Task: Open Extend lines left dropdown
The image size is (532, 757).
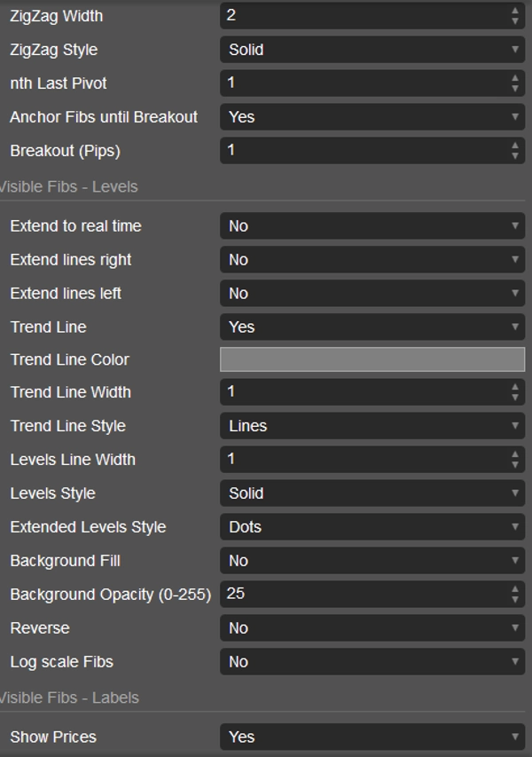Action: [x=372, y=294]
